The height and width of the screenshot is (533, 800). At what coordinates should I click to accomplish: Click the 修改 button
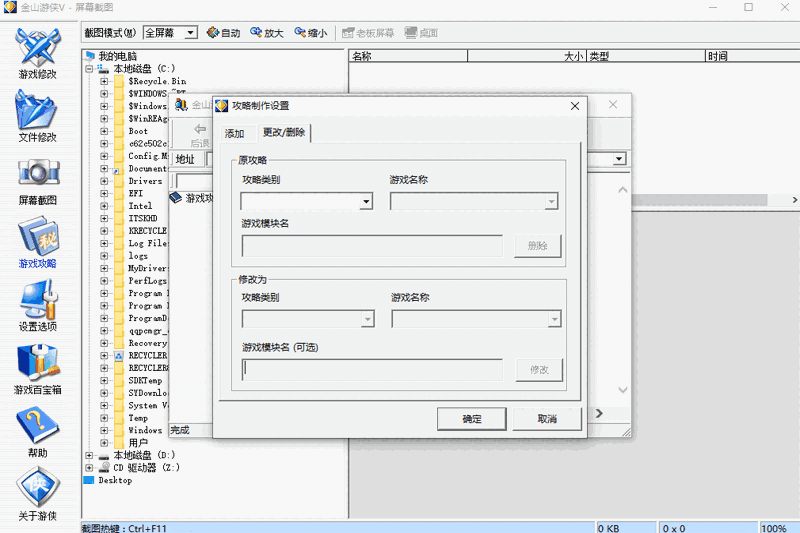coord(539,370)
